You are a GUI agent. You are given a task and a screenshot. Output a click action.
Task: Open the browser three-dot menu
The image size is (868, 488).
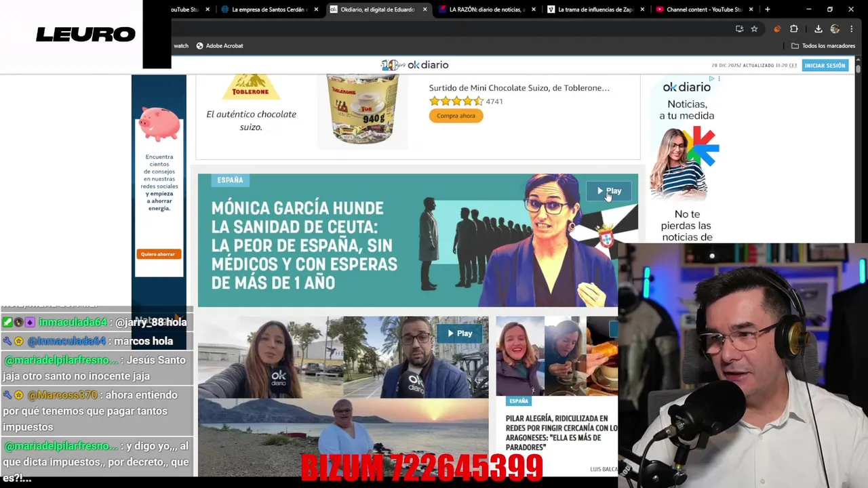click(851, 29)
